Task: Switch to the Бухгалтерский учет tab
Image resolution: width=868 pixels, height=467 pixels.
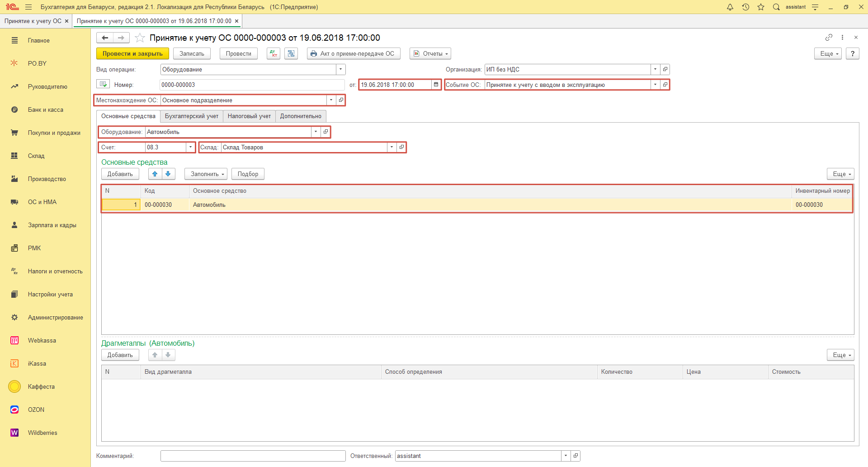Action: 191,116
